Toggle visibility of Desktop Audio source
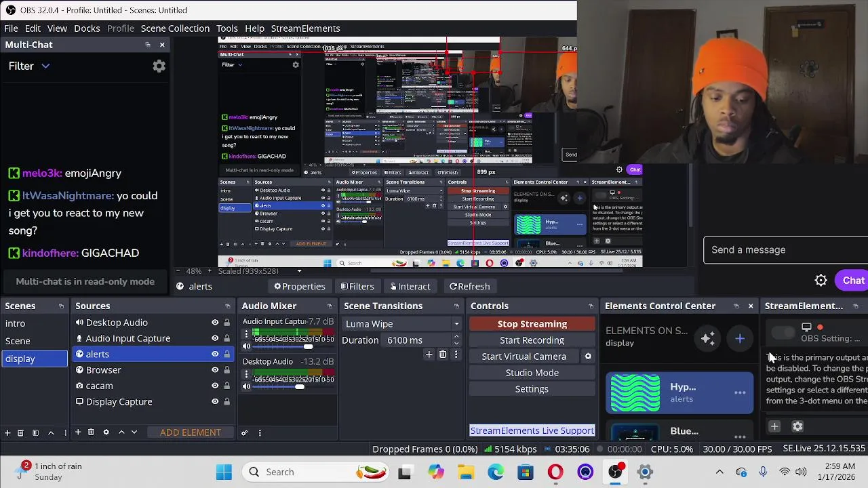This screenshot has width=868, height=488. 215,323
